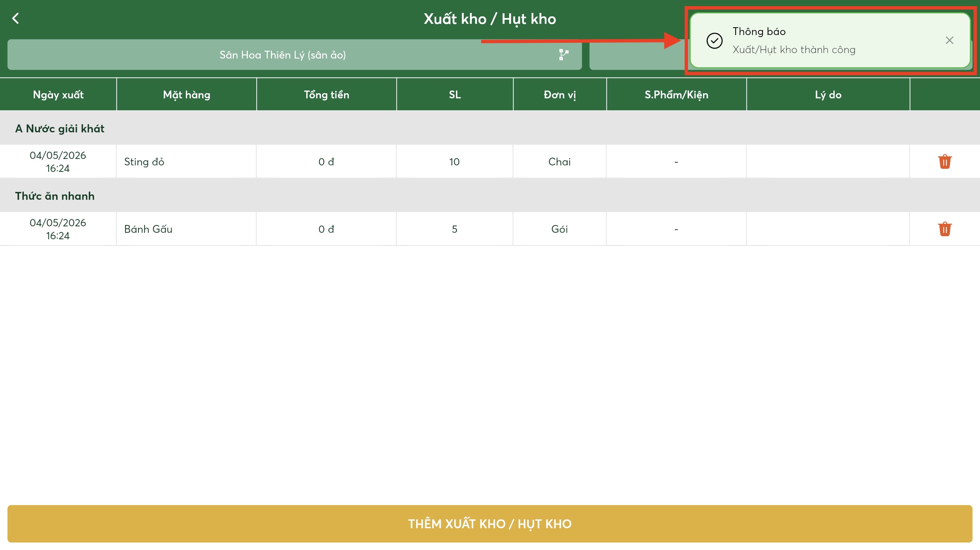The width and height of the screenshot is (980, 550).
Task: Click the S.Phẩm/Kiện column header
Action: click(x=676, y=94)
